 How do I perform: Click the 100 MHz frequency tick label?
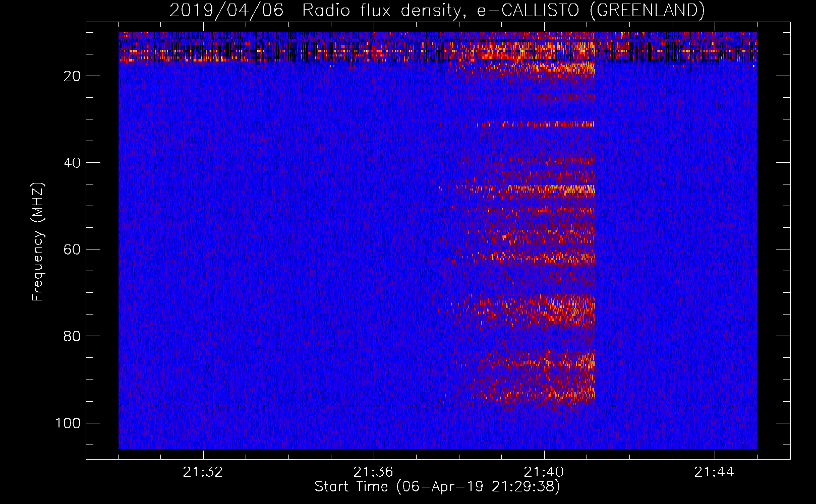(68, 423)
